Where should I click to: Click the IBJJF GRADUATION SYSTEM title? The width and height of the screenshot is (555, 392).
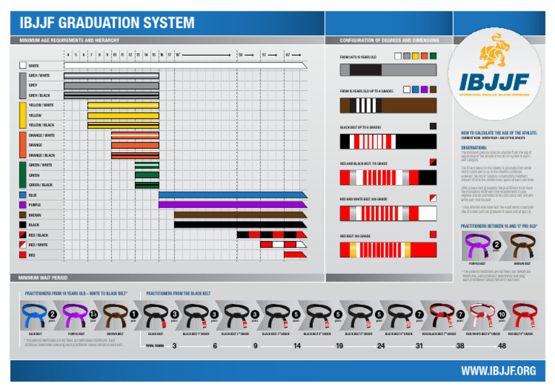click(x=107, y=22)
